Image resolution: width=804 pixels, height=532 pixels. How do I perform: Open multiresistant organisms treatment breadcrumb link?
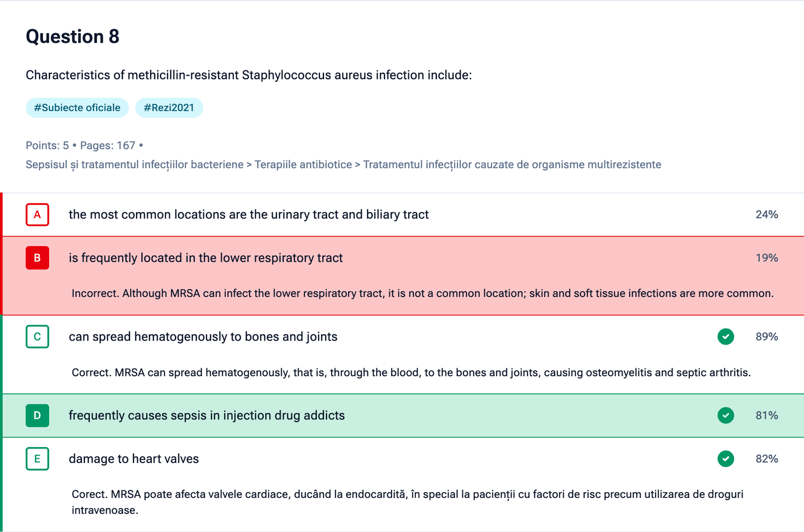click(x=512, y=165)
